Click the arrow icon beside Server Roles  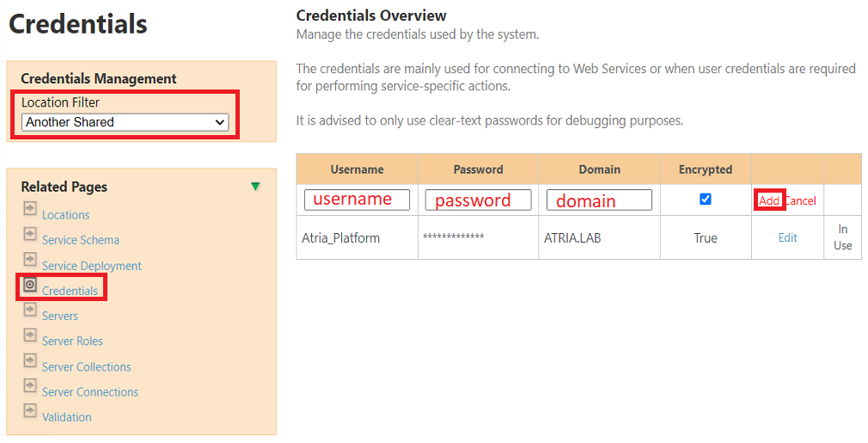tap(30, 335)
